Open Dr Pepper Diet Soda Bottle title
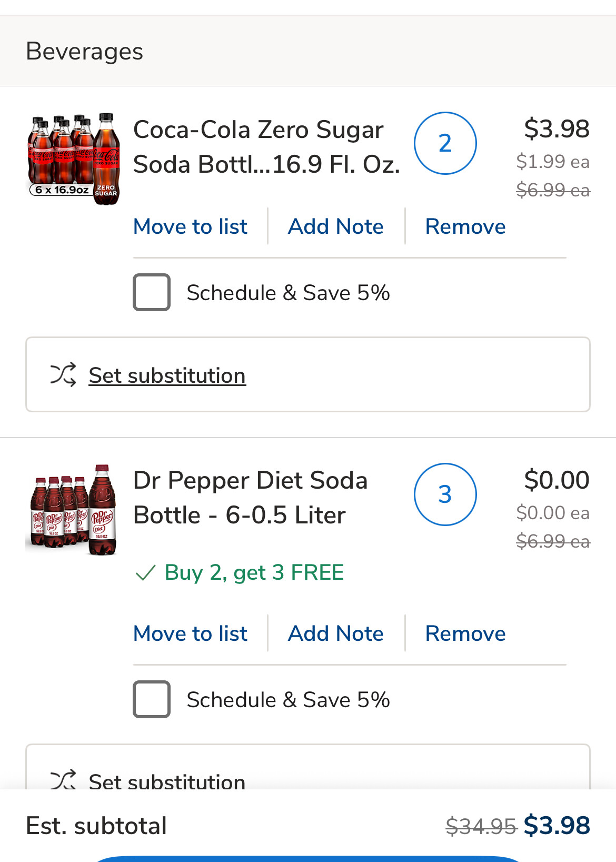The image size is (616, 862). pos(250,498)
